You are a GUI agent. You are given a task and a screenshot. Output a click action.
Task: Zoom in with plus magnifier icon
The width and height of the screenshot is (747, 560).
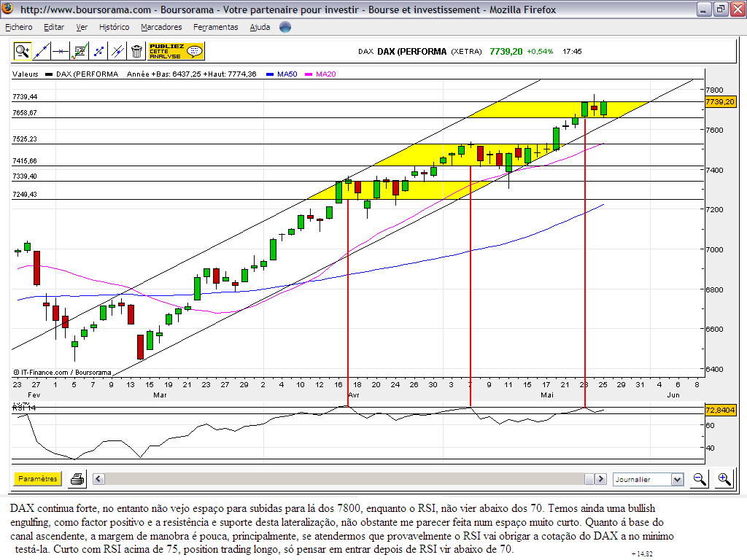(724, 479)
